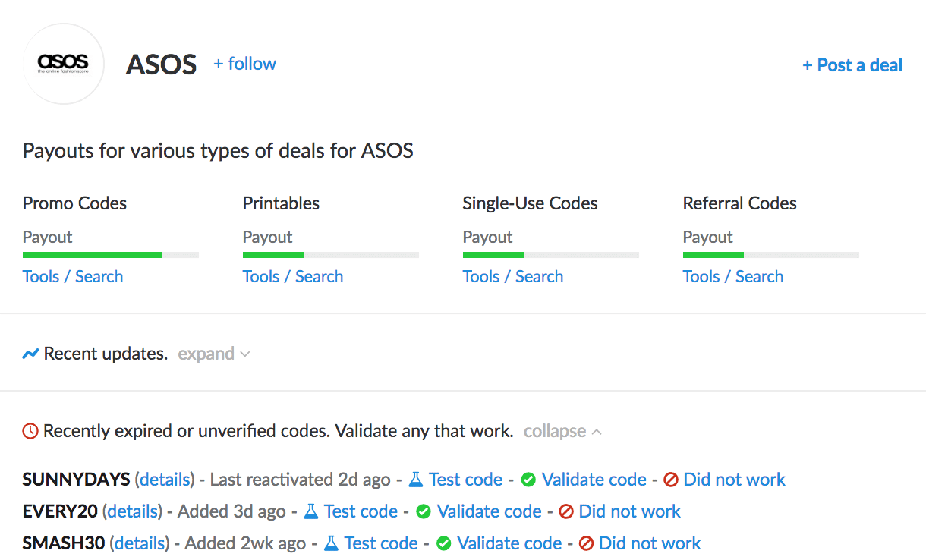Click red prohibited icon for SMASH30
The height and width of the screenshot is (560, 926).
586,543
